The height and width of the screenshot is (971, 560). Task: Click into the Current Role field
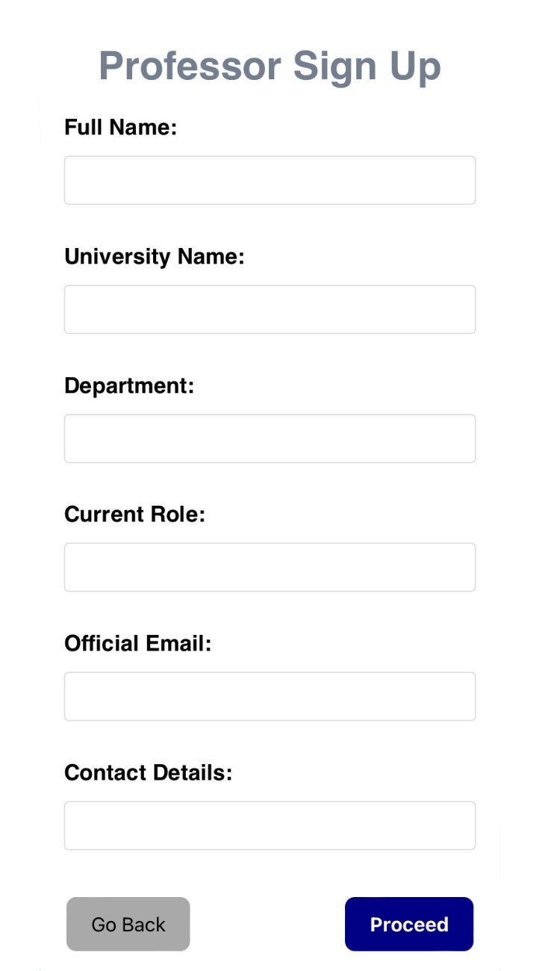click(270, 567)
